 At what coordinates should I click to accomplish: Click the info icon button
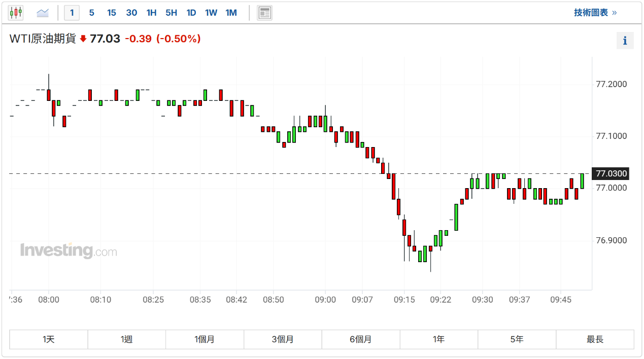[625, 41]
